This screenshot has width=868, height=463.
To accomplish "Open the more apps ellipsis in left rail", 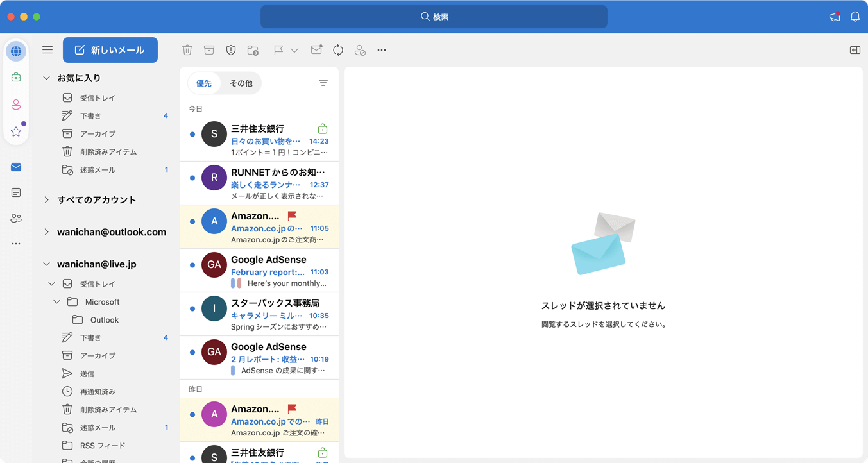I will [16, 244].
